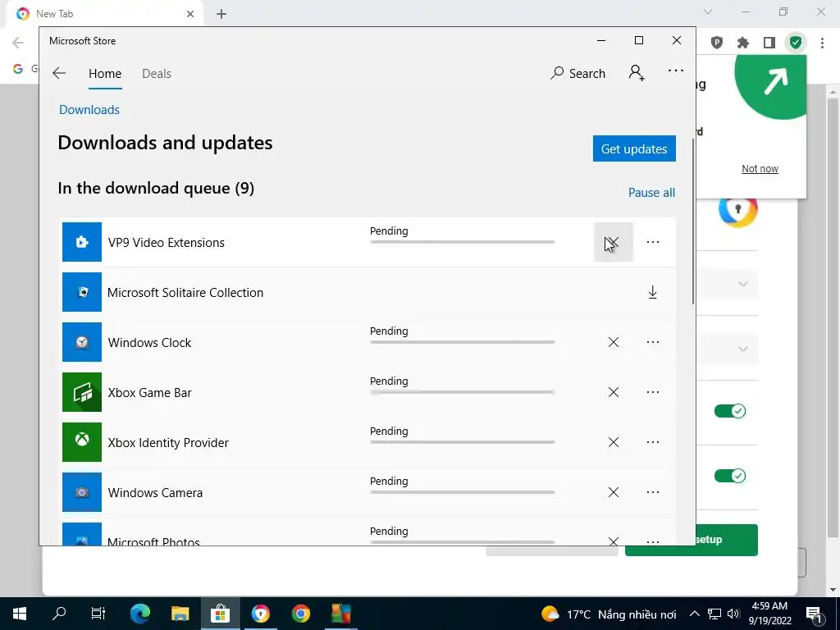Image resolution: width=840 pixels, height=630 pixels.
Task: Open a new browser tab with plus
Action: (x=221, y=14)
